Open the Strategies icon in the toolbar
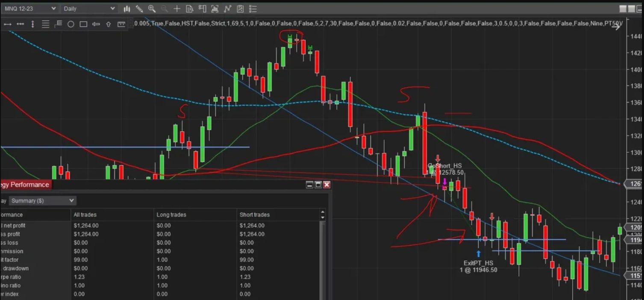644x300 pixels. [227, 9]
